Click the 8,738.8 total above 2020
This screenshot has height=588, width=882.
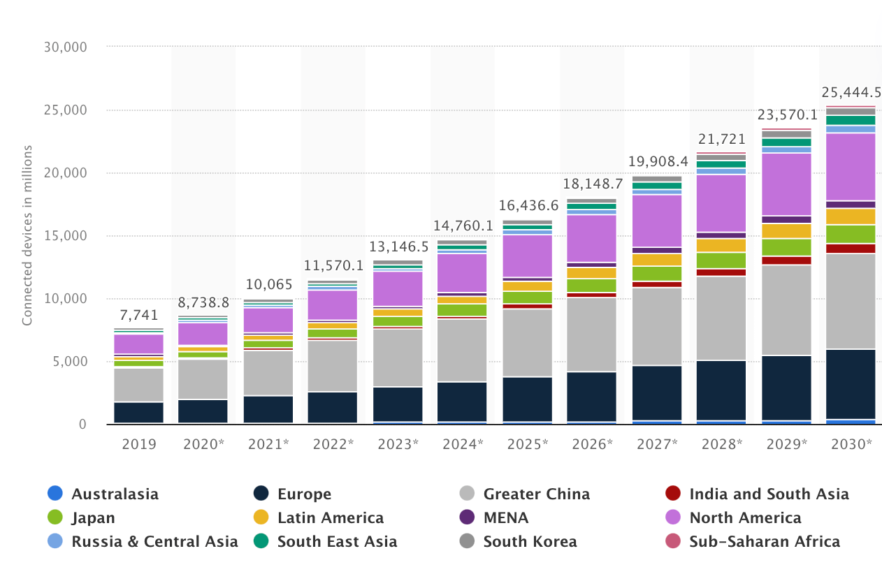(203, 303)
